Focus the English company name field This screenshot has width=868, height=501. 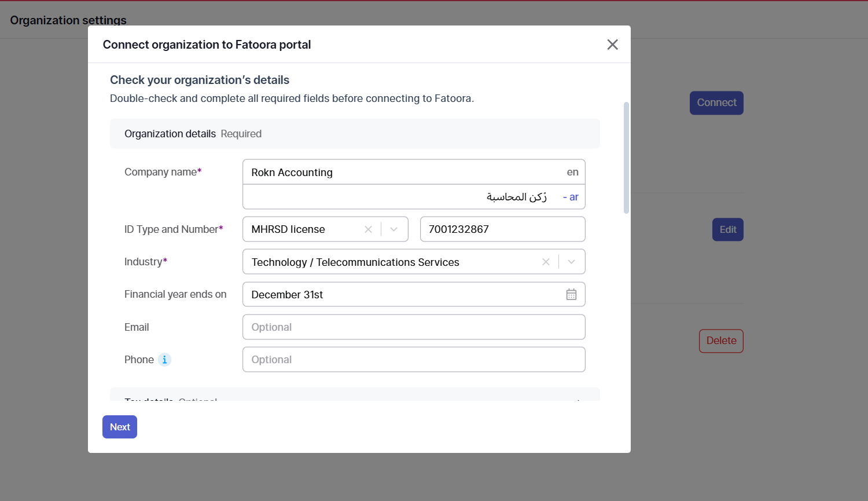pyautogui.click(x=399, y=172)
